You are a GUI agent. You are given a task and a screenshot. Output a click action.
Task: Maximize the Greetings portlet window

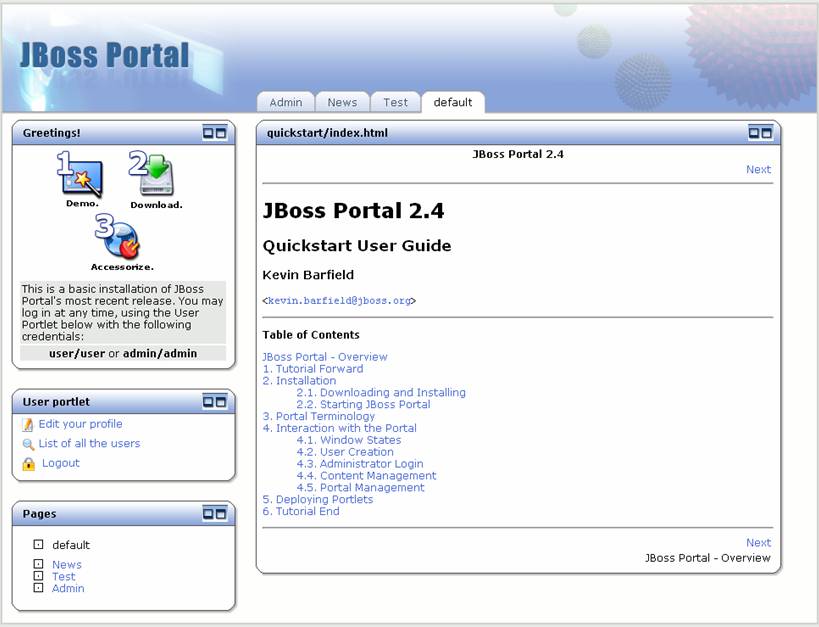tap(221, 133)
